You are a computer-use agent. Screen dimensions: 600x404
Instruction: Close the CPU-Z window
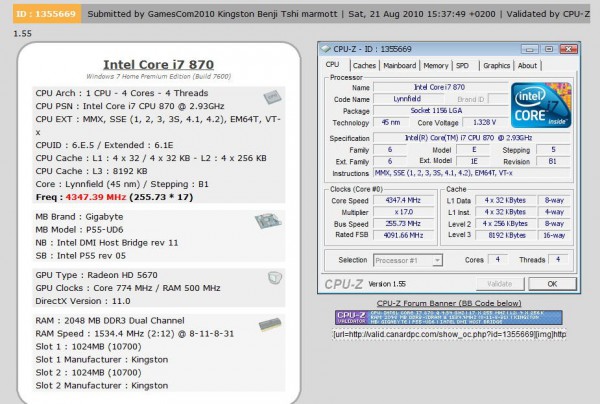pyautogui.click(x=569, y=49)
